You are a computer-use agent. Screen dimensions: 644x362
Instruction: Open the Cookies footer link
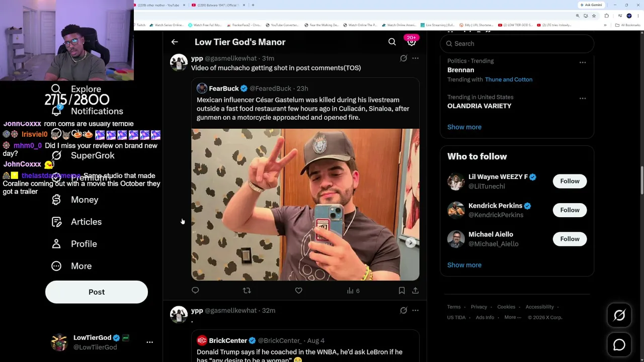point(506,307)
